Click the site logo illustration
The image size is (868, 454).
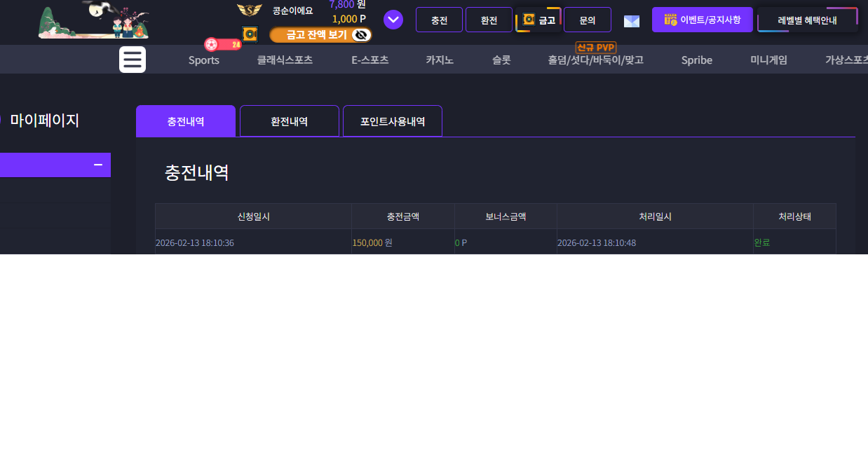point(94,20)
